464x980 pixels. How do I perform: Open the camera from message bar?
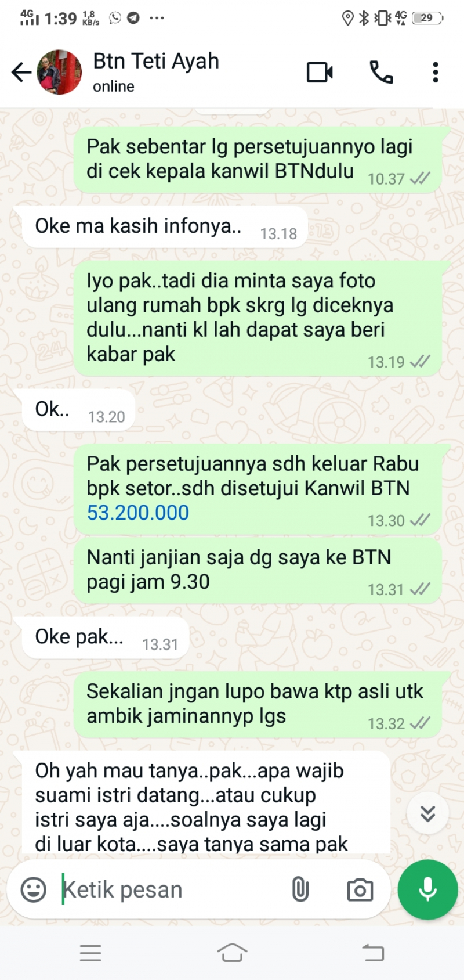point(360,889)
